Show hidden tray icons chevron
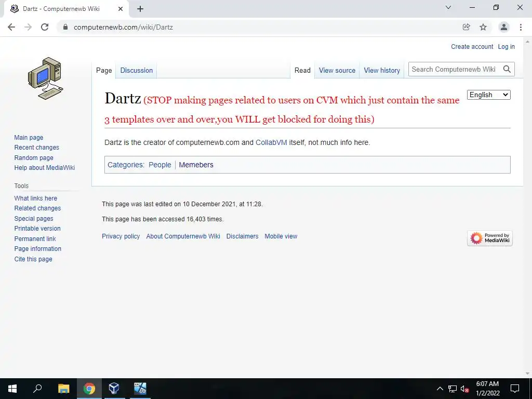Screen dimensions: 532x399 (440, 389)
